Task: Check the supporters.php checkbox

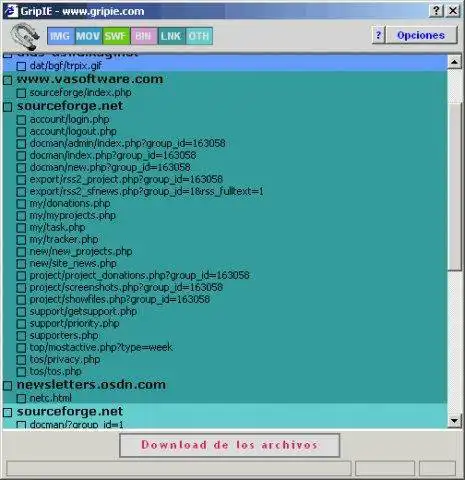Action: pyautogui.click(x=21, y=336)
